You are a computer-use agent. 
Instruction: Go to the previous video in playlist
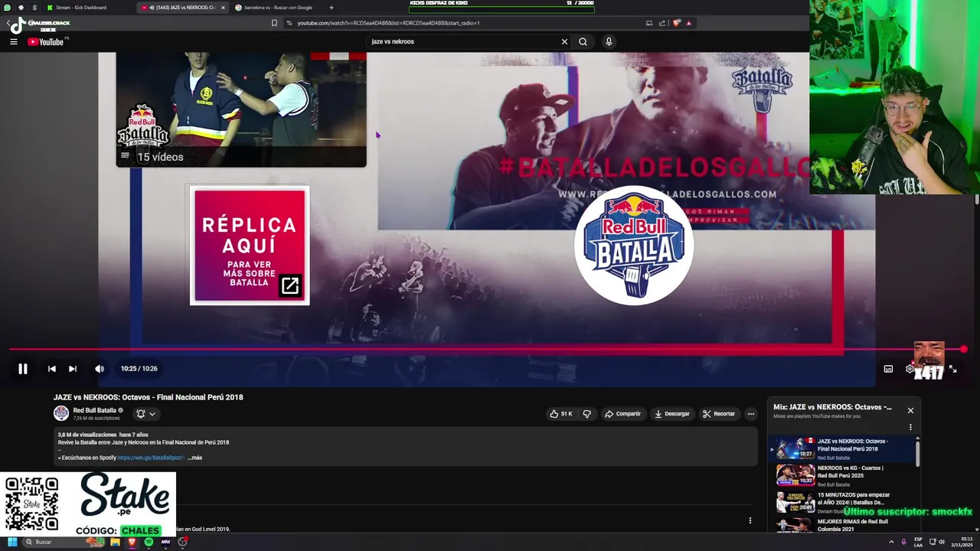coord(51,369)
